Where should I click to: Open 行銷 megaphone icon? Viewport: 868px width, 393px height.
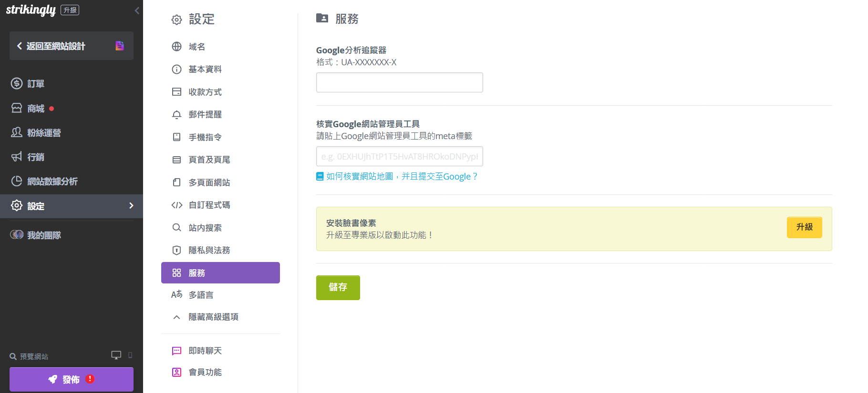[17, 157]
